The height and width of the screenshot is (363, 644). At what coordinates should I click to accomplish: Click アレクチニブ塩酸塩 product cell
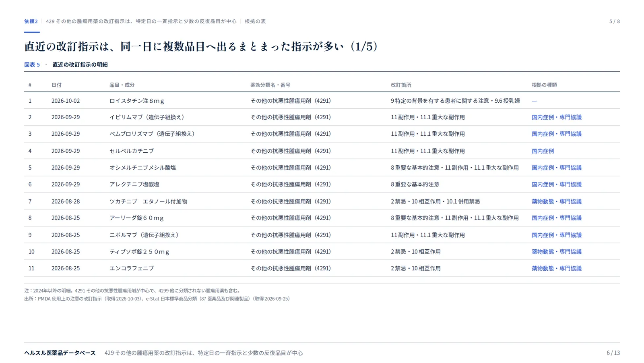pos(134,185)
